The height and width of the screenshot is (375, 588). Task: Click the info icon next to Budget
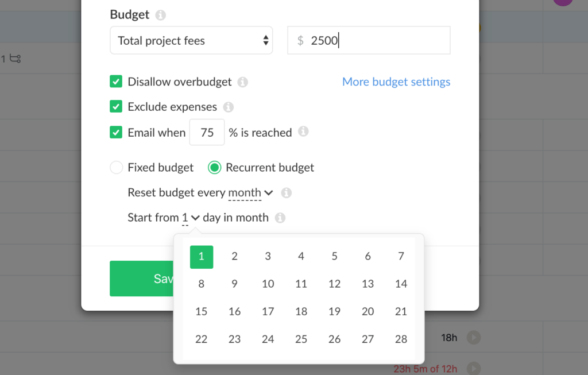click(159, 14)
